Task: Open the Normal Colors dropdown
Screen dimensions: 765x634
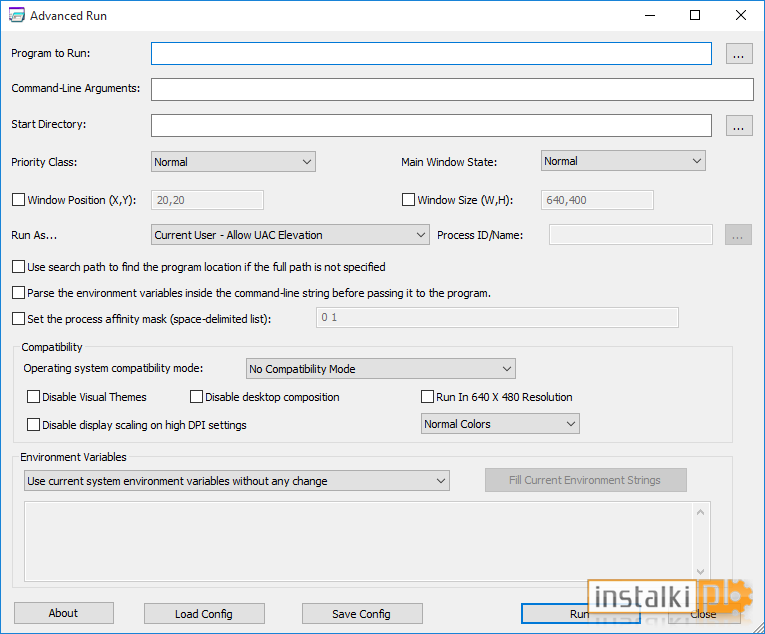Action: click(500, 424)
